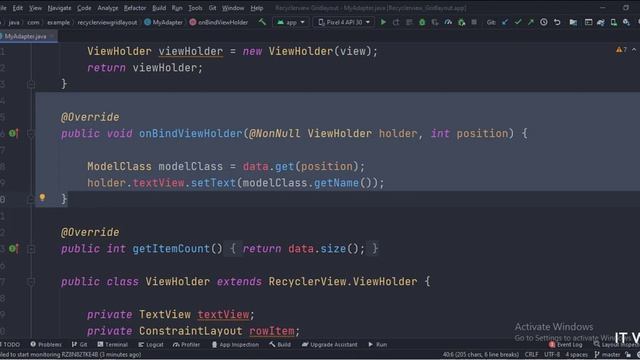Open the Upgrade Assistant tool window

tap(329, 344)
